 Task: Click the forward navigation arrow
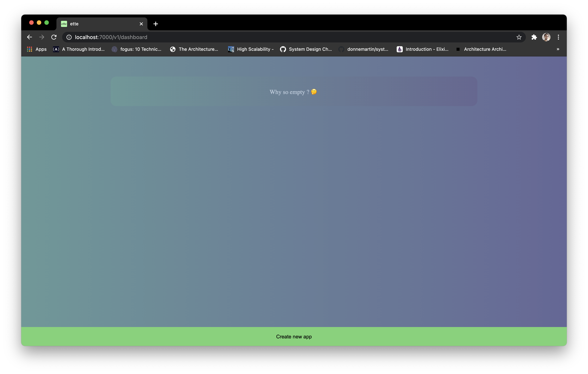(42, 37)
